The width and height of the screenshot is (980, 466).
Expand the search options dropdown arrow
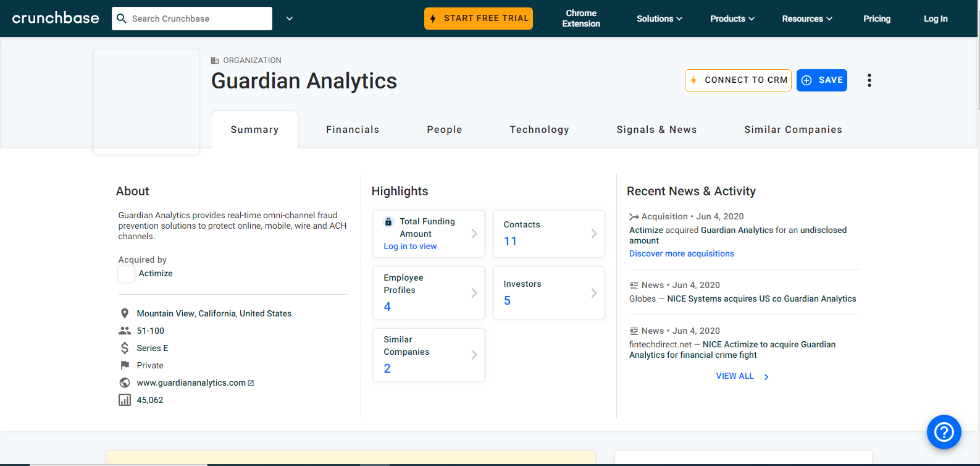tap(290, 19)
